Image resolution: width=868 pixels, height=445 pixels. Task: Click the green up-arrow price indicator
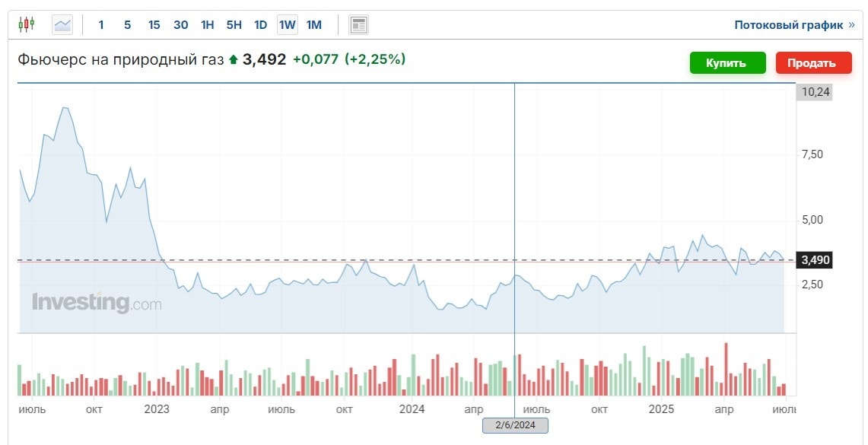[233, 59]
